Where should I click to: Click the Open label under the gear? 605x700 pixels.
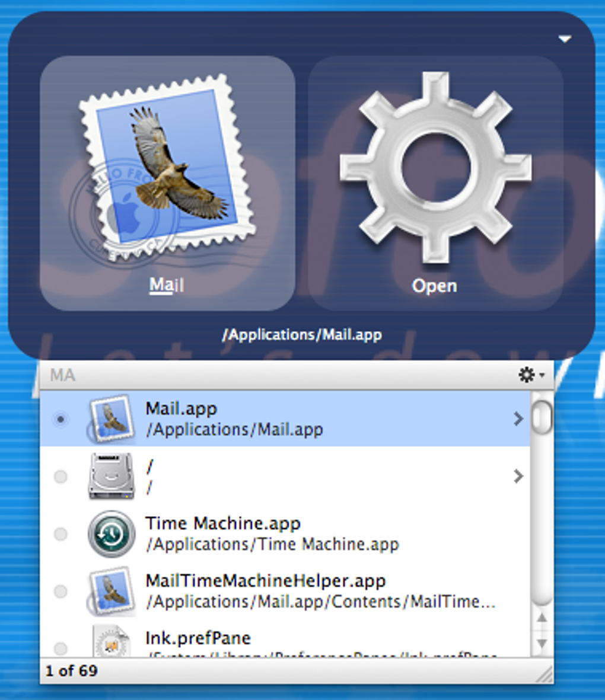click(434, 286)
